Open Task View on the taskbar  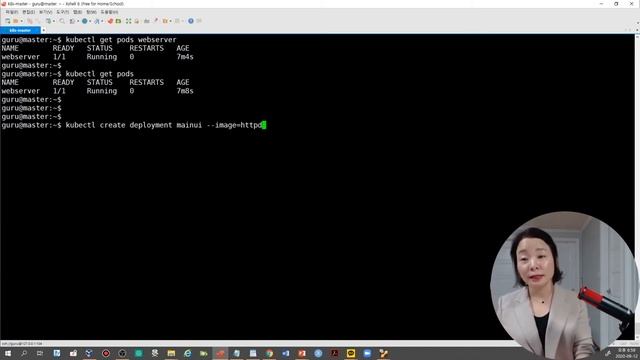pyautogui.click(x=40, y=353)
